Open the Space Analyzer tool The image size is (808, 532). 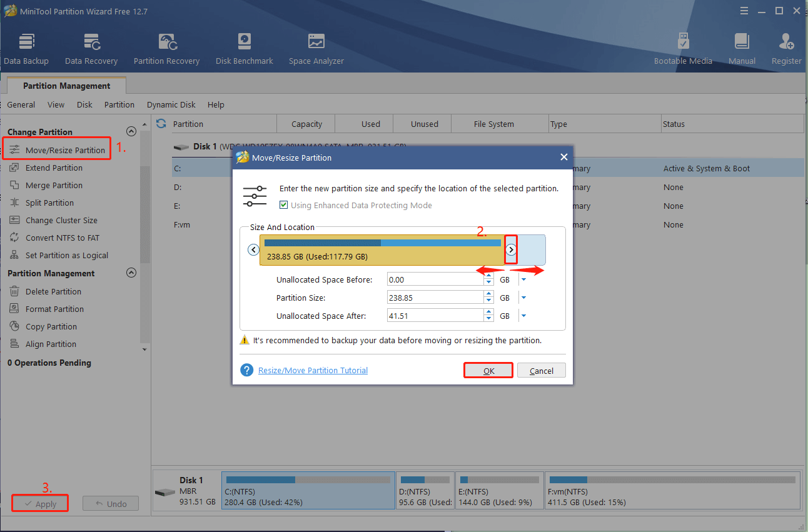[316, 49]
